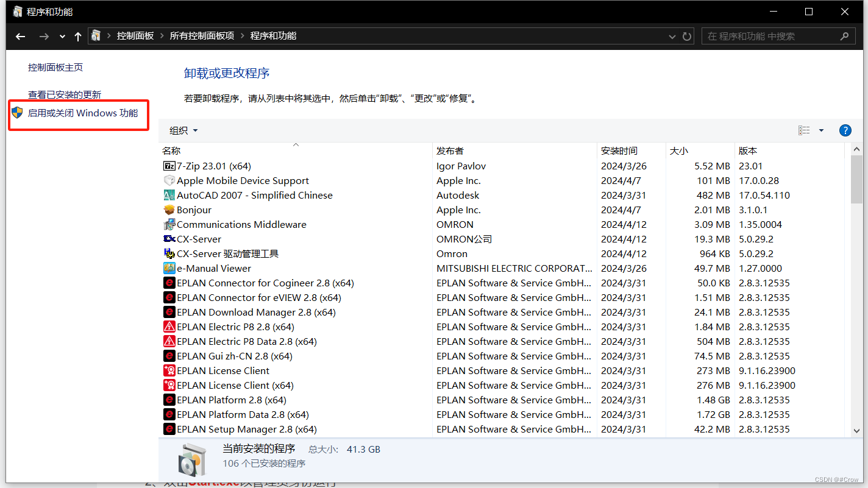Expand the chevron after 控制面板 breadcrumb
The width and height of the screenshot is (868, 488).
pyautogui.click(x=162, y=36)
